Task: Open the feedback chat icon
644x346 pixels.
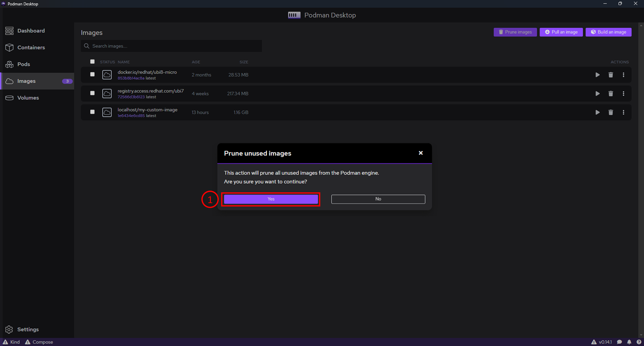Action: 620,342
